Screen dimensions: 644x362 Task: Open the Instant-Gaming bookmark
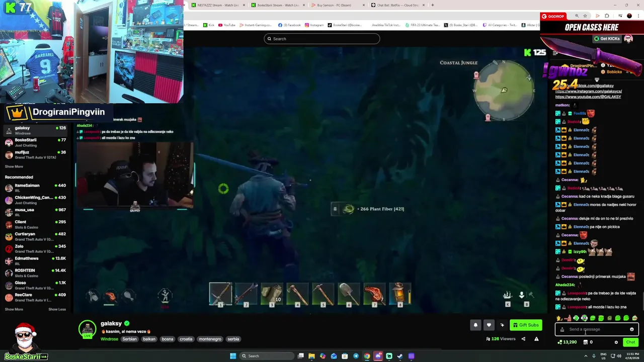(256, 25)
